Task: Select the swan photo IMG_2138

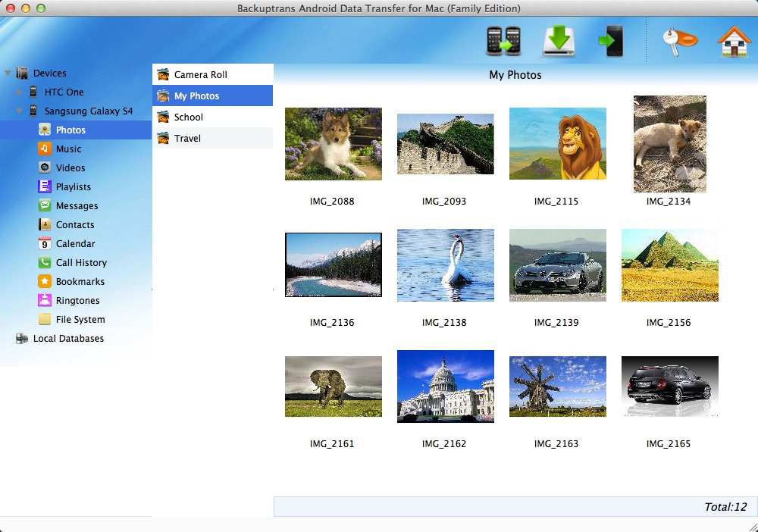Action: click(445, 265)
